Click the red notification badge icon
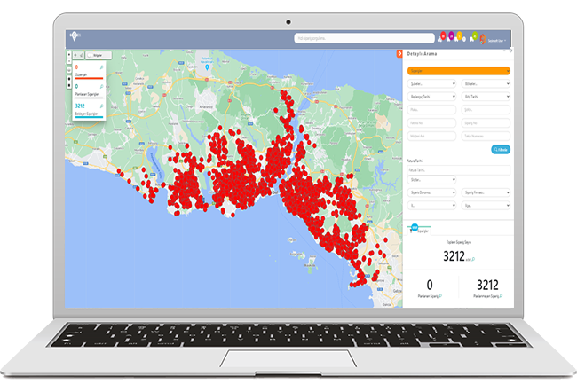The height and width of the screenshot is (392, 577). pos(442,37)
